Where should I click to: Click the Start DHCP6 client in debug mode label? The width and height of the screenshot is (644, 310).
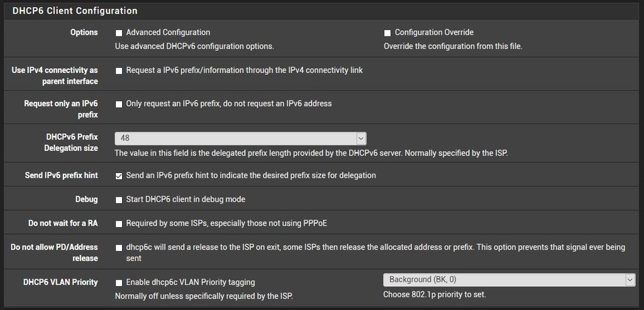(186, 199)
